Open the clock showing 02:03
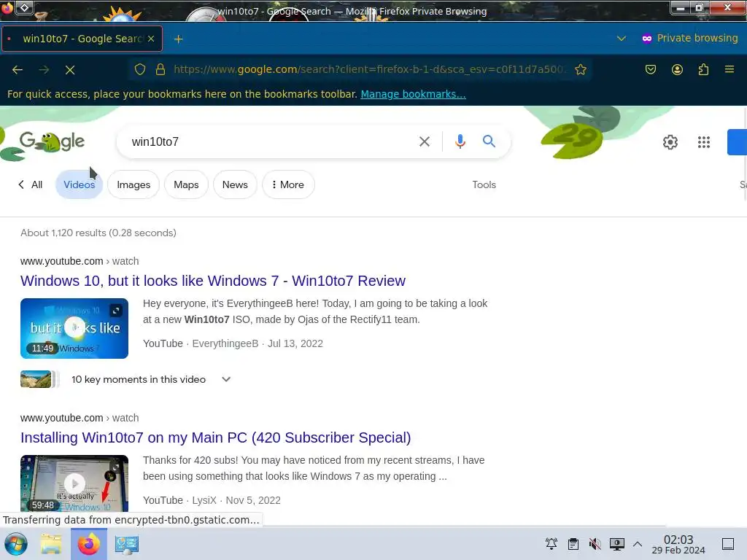 click(678, 544)
